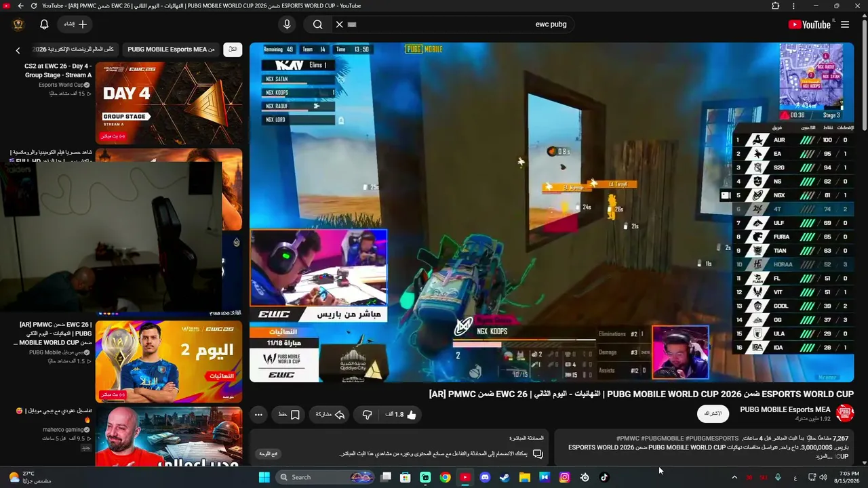Subscribe to PUBG MOBILE Esports MEA
This screenshot has width=868, height=488.
point(713,413)
